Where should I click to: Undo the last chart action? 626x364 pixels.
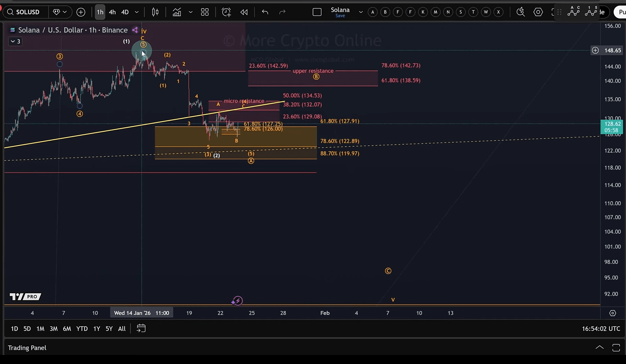(x=265, y=12)
